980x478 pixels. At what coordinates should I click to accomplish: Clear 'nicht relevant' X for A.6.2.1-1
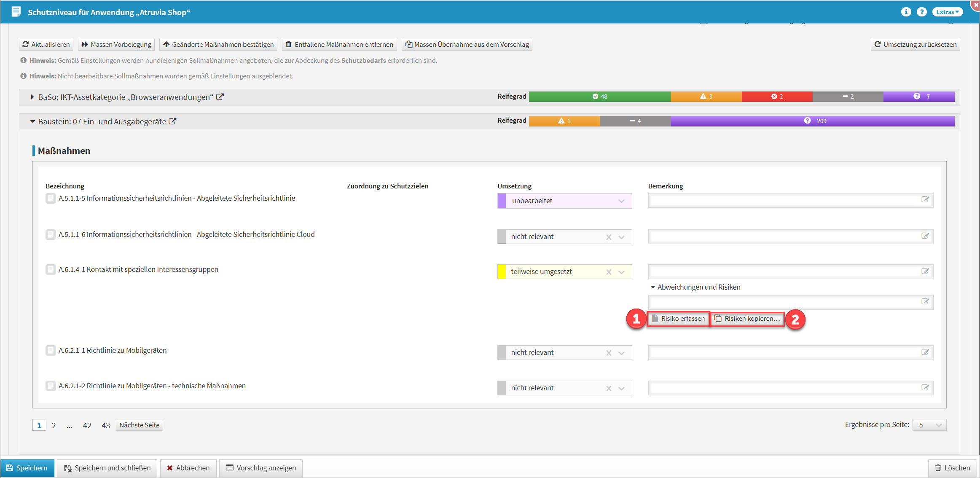click(x=609, y=353)
